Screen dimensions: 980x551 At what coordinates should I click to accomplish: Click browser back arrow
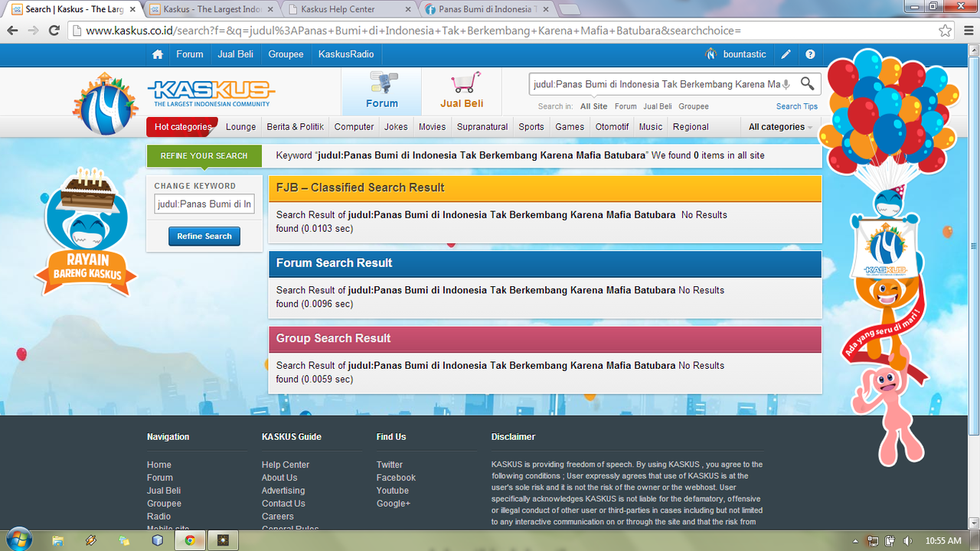click(x=12, y=31)
